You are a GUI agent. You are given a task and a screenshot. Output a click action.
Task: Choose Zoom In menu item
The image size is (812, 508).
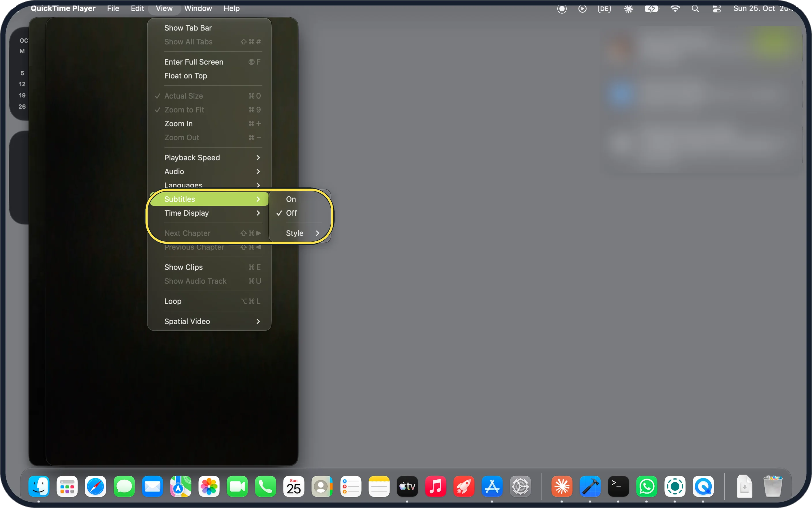click(x=209, y=124)
